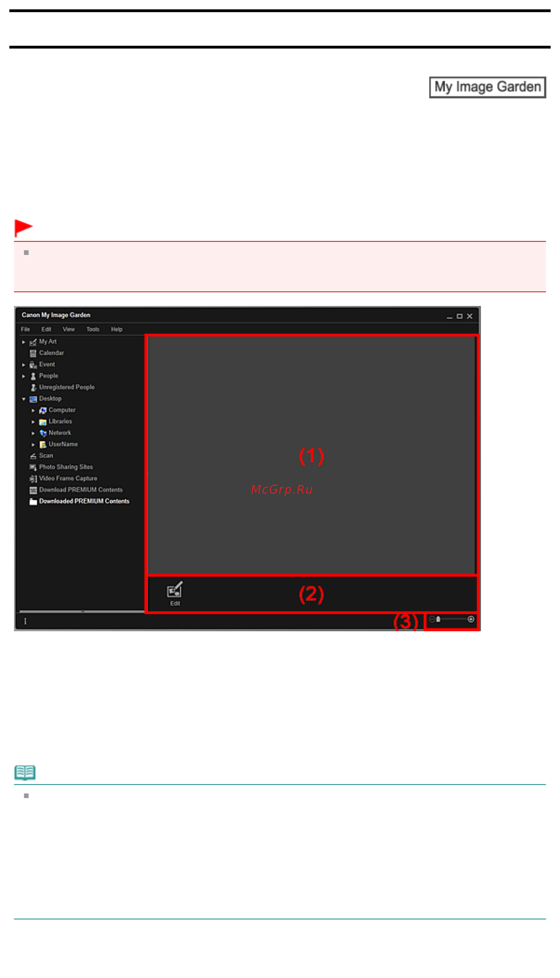Image resolution: width=560 pixels, height=978 pixels.
Task: Click the UserName folder icon
Action: pos(43,444)
